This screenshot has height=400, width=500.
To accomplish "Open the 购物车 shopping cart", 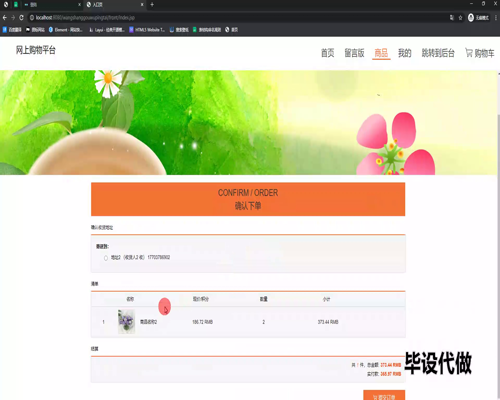I will point(480,53).
